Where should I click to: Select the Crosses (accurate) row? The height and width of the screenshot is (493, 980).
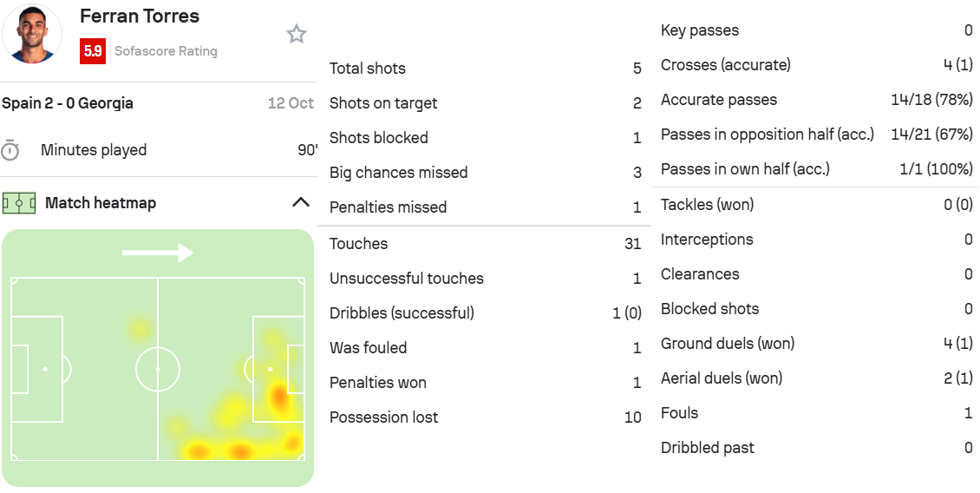(x=815, y=65)
